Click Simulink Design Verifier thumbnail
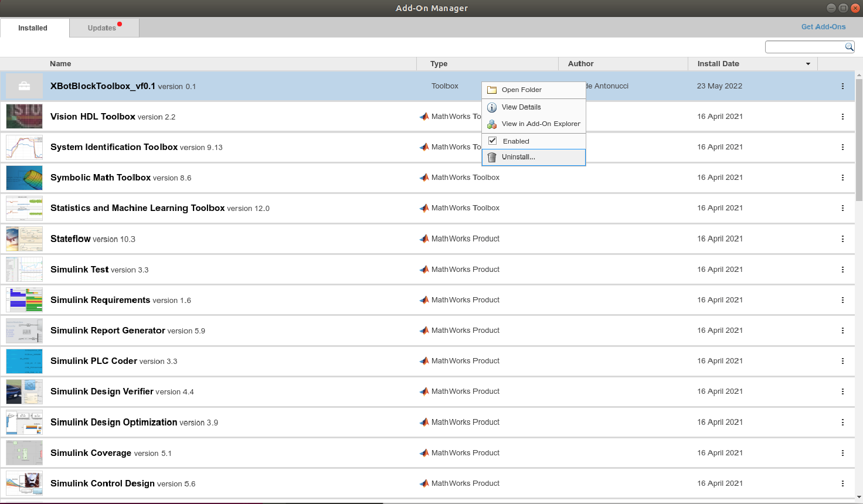Screen dimensions: 863x504 (24, 391)
